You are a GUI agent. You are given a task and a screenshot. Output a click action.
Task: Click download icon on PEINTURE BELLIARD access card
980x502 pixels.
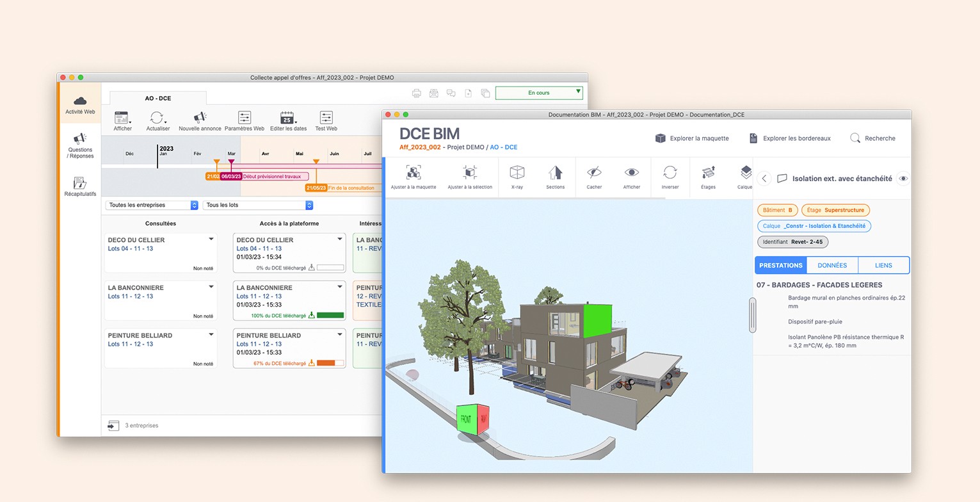tap(312, 363)
